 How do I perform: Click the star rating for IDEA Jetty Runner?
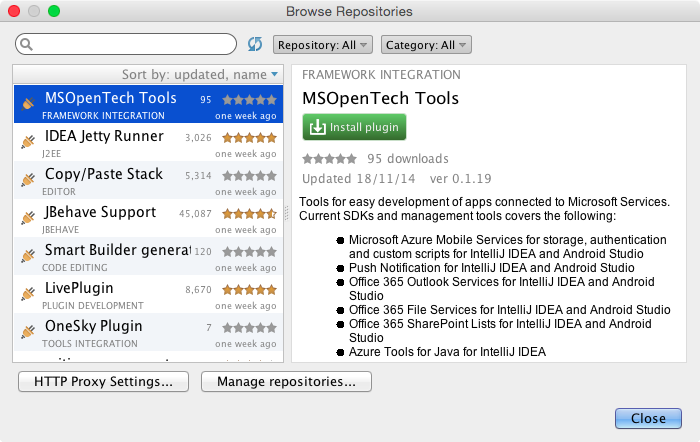(250, 138)
